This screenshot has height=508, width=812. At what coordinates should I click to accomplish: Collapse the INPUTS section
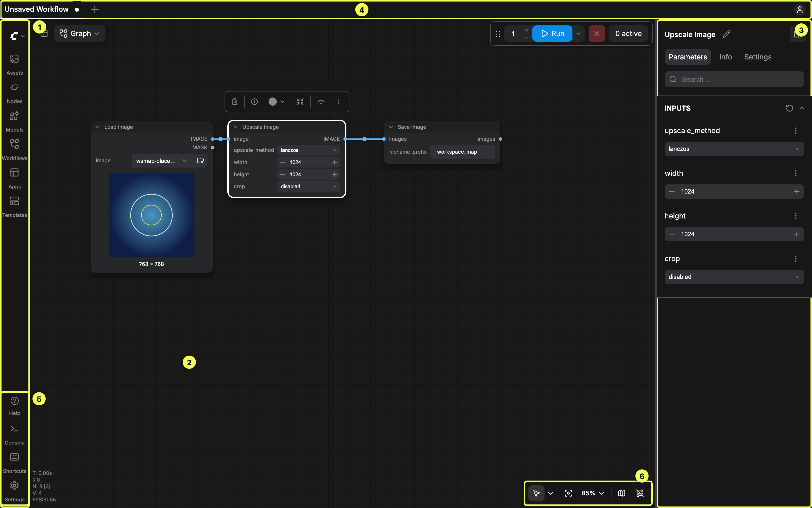tap(802, 108)
